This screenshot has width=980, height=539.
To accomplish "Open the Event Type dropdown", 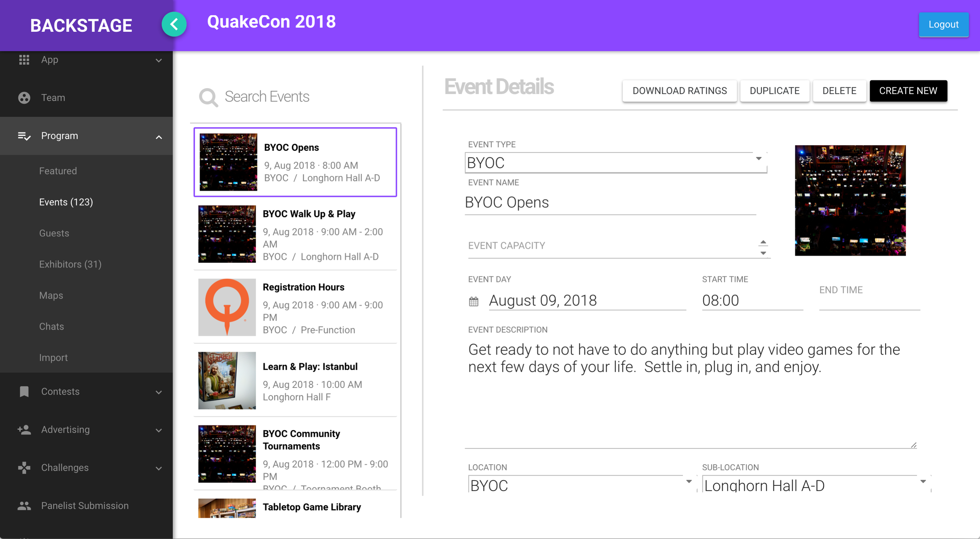I will pos(759,159).
